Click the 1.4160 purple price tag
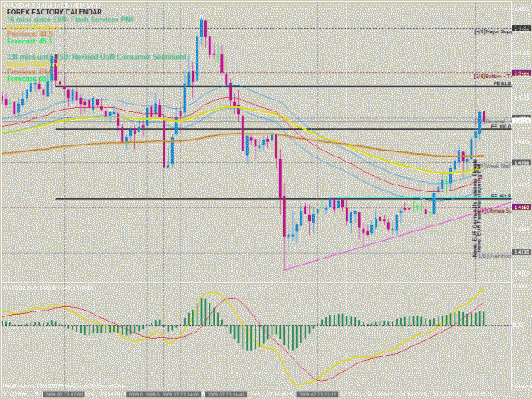 (x=522, y=207)
